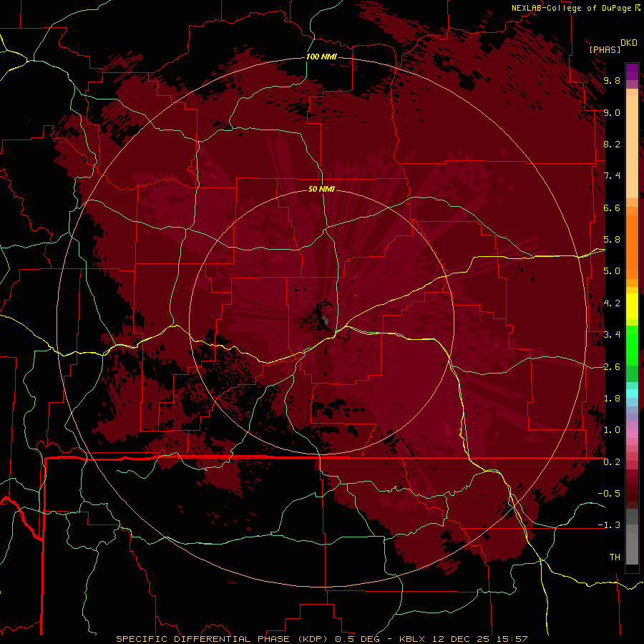644x644 pixels.
Task: Select the DKD legend label
Action: [x=629, y=43]
